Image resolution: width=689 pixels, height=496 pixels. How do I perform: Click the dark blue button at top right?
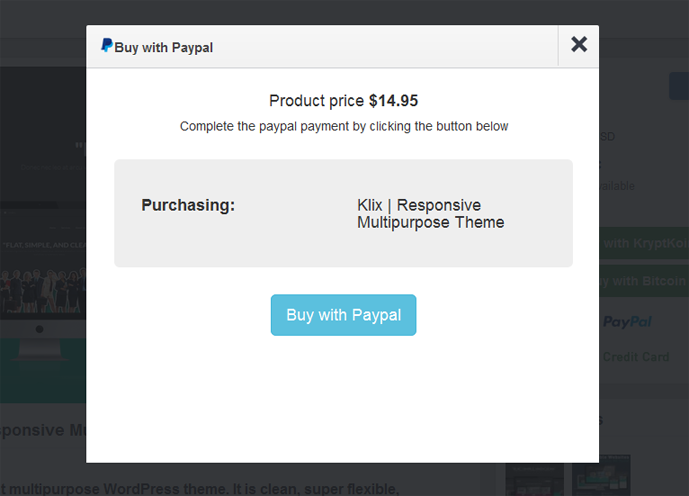[679, 86]
